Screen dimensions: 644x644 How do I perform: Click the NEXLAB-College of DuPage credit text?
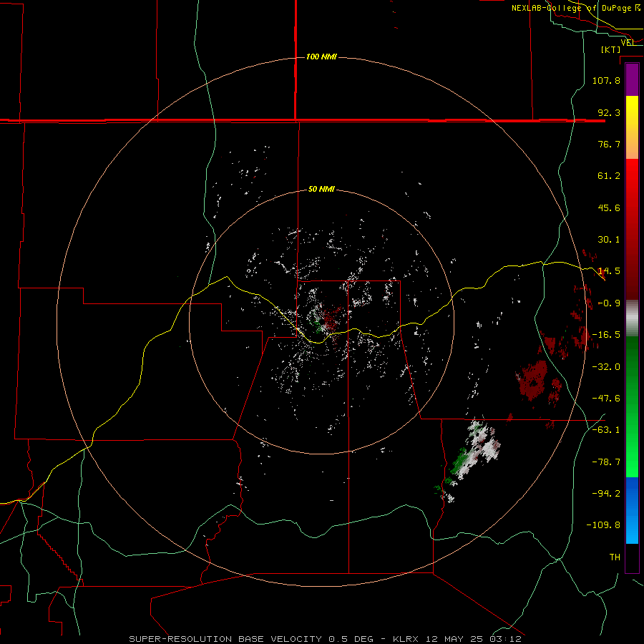click(575, 8)
